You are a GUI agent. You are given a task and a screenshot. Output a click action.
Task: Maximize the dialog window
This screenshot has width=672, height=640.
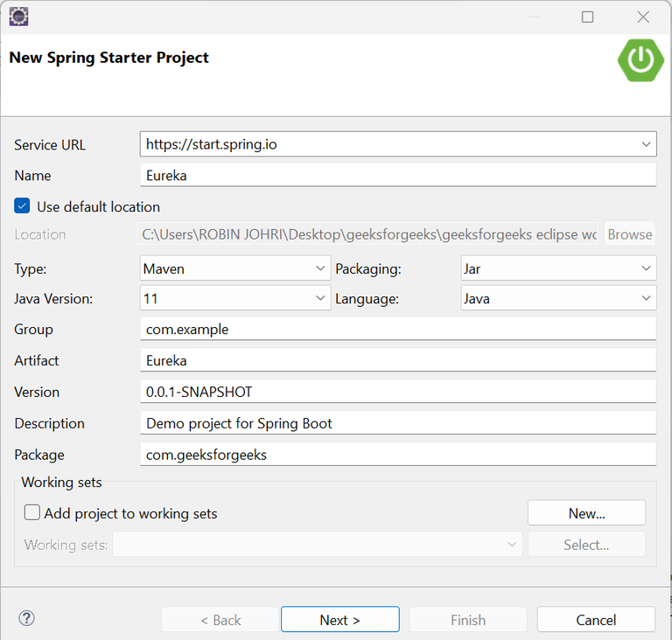[587, 17]
